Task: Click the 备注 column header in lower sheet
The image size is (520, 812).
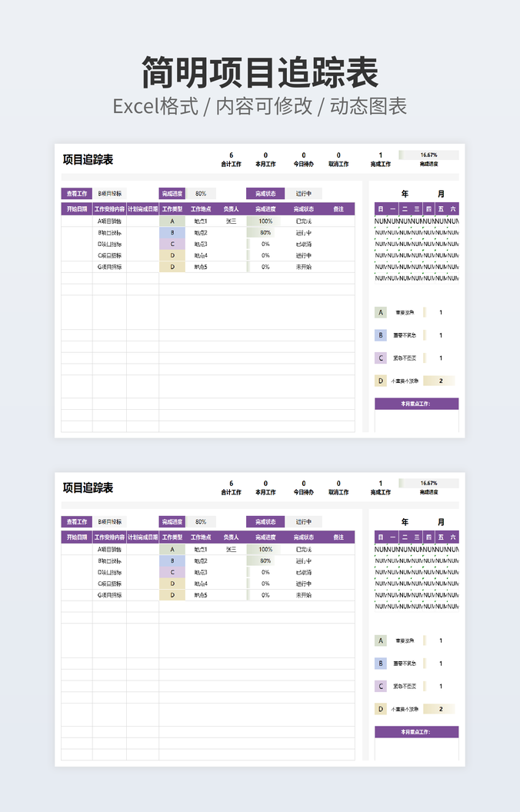Action: tap(338, 537)
